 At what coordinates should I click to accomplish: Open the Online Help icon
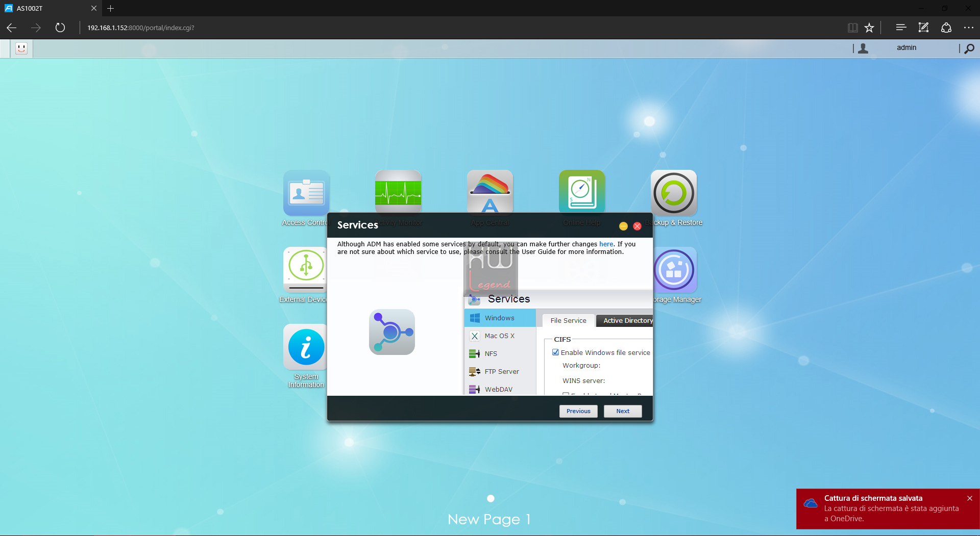coord(582,192)
